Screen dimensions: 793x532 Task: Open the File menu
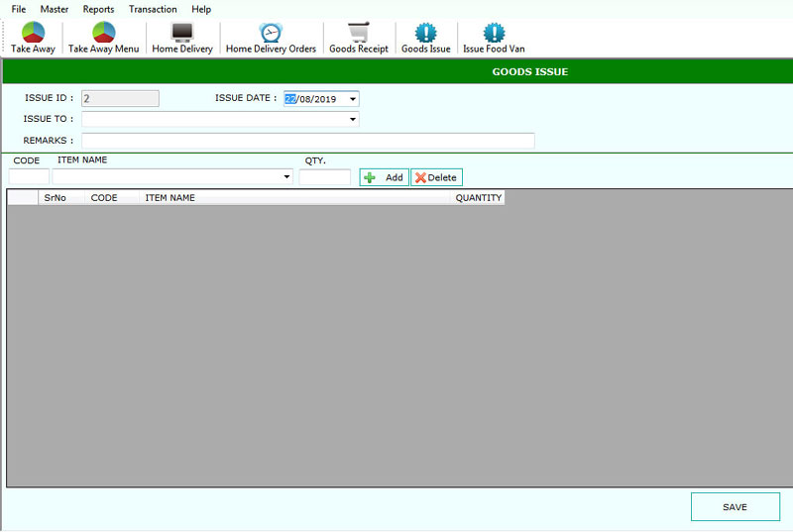[19, 9]
